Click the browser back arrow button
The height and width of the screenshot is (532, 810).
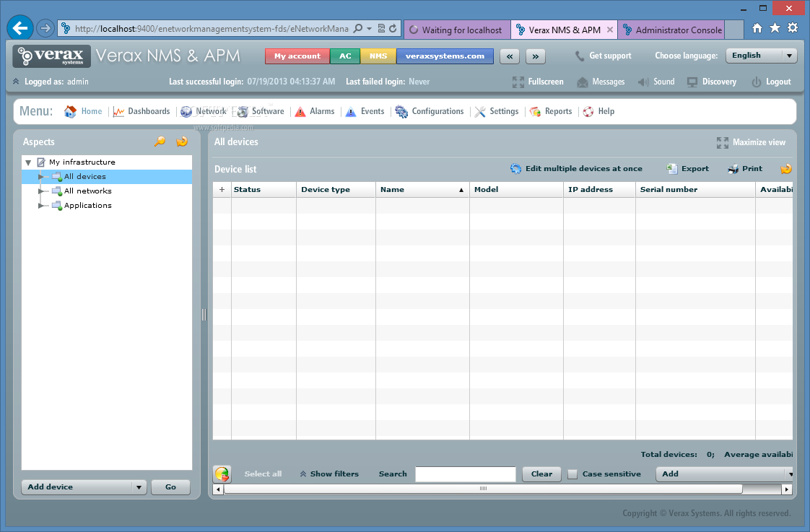tap(20, 28)
